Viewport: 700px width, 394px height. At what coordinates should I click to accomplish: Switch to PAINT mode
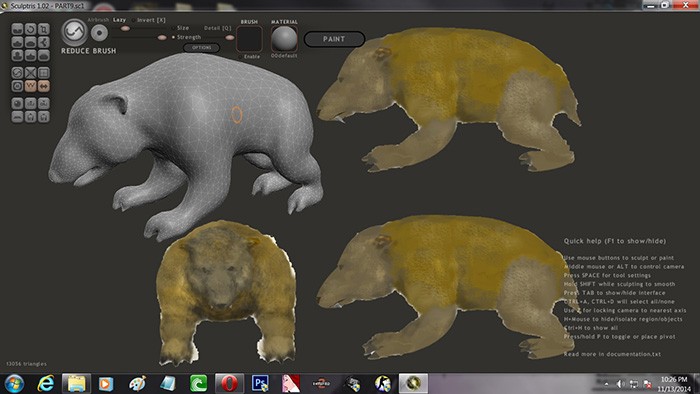pyautogui.click(x=334, y=39)
